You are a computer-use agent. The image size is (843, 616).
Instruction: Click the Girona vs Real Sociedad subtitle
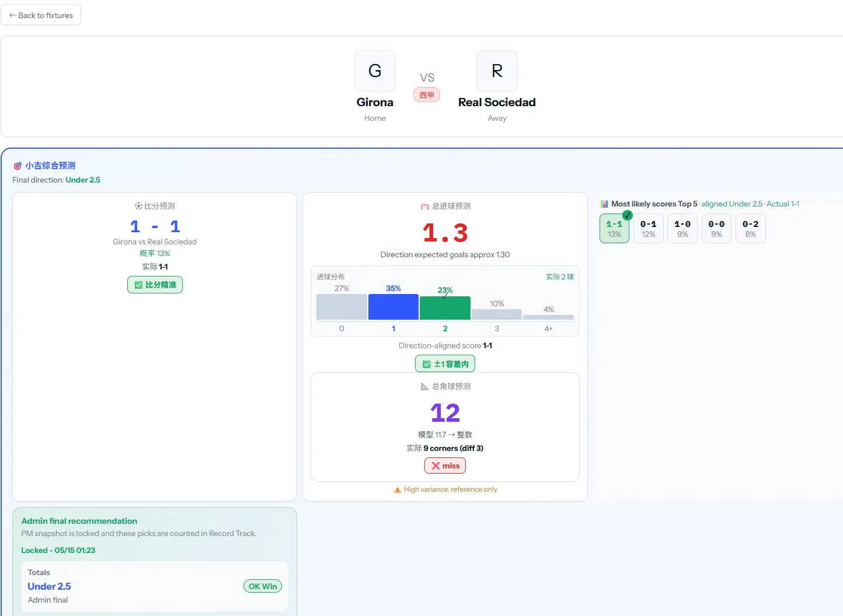point(155,242)
